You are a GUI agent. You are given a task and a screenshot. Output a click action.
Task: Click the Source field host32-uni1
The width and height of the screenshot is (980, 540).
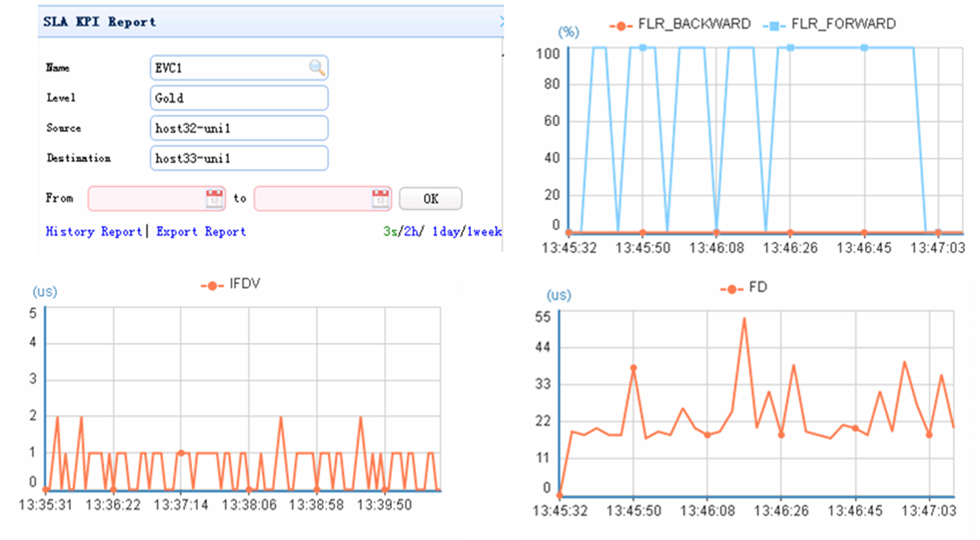coord(239,128)
